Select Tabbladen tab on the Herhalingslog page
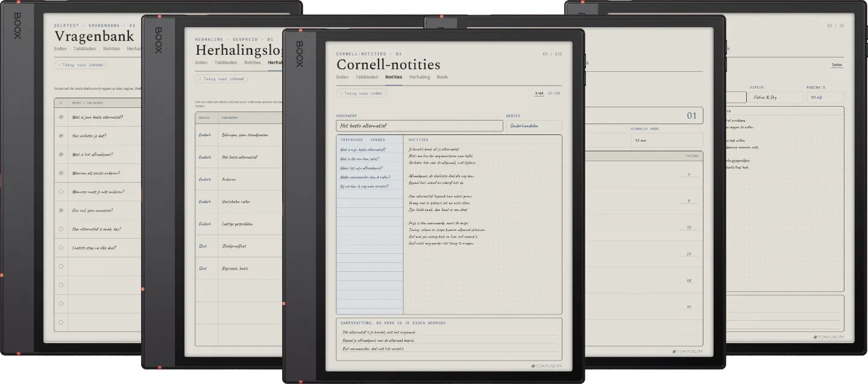 [x=226, y=62]
